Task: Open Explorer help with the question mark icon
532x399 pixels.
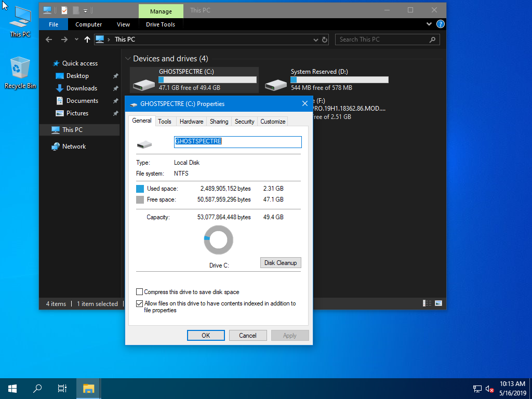Action: (x=441, y=24)
